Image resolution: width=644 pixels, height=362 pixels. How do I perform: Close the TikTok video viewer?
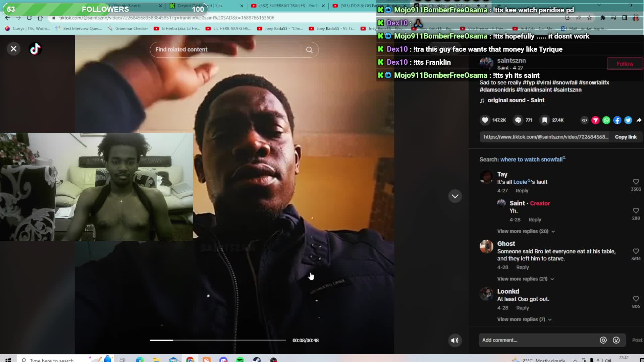[x=13, y=49]
